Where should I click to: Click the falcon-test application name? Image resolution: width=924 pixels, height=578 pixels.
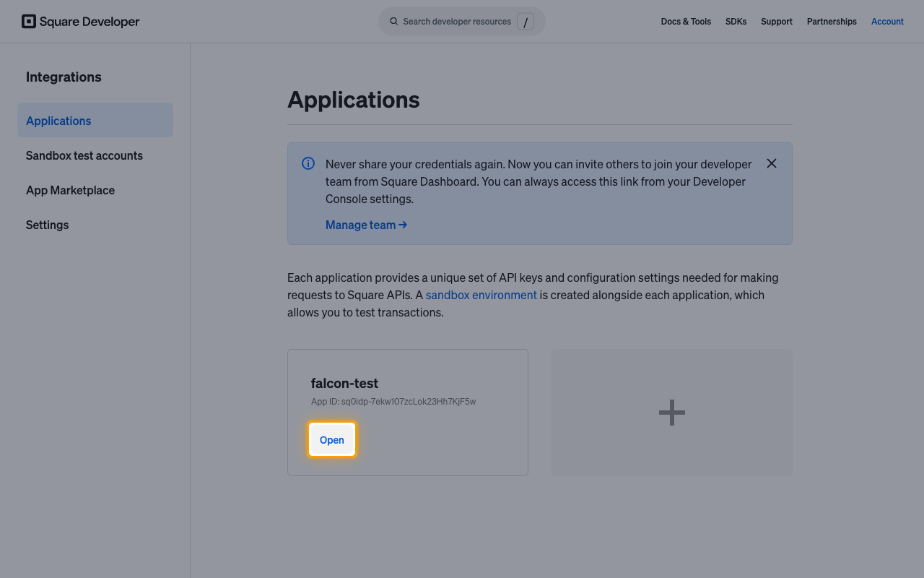344,383
